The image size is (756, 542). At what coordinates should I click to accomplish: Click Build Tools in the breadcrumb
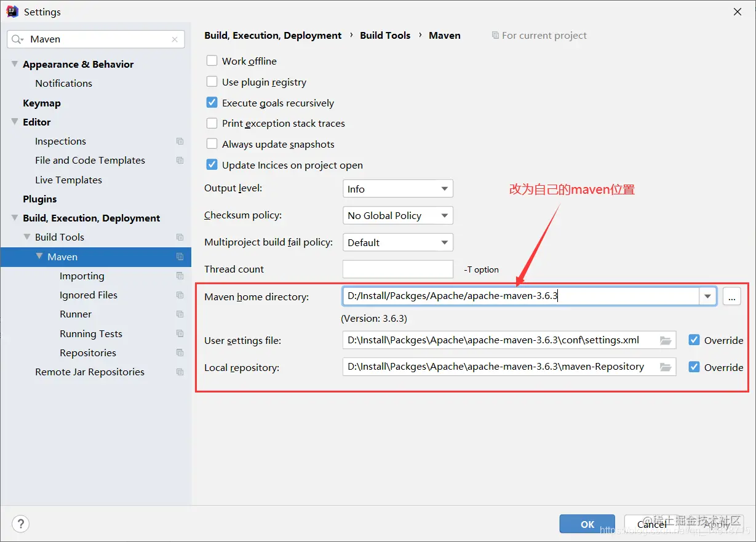click(x=385, y=36)
